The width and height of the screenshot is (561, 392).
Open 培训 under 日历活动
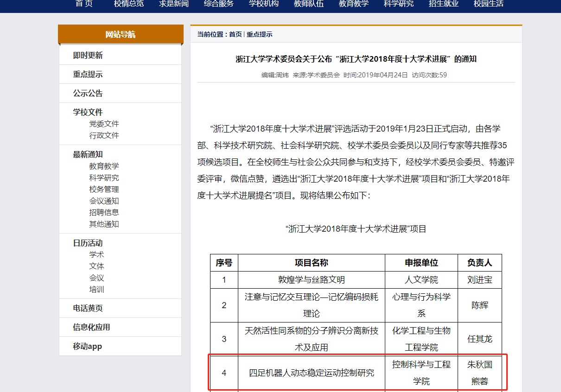click(x=97, y=290)
